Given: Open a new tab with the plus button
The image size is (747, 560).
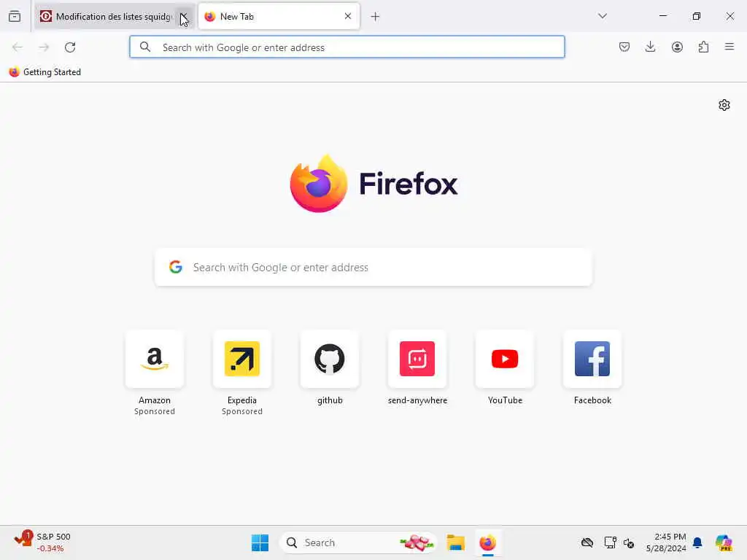Looking at the screenshot, I should tap(375, 17).
